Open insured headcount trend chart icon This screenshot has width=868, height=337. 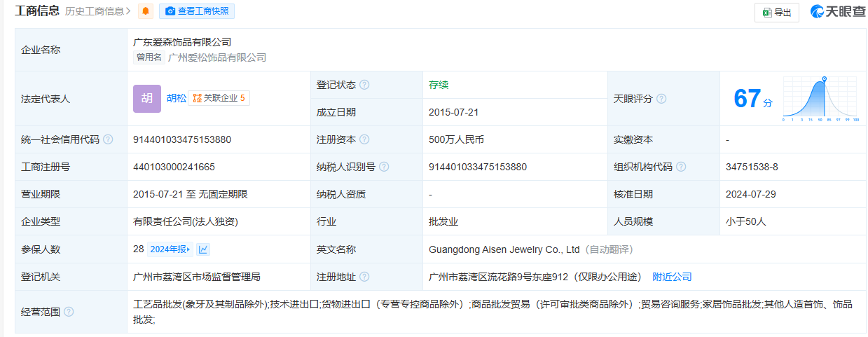[x=203, y=249]
